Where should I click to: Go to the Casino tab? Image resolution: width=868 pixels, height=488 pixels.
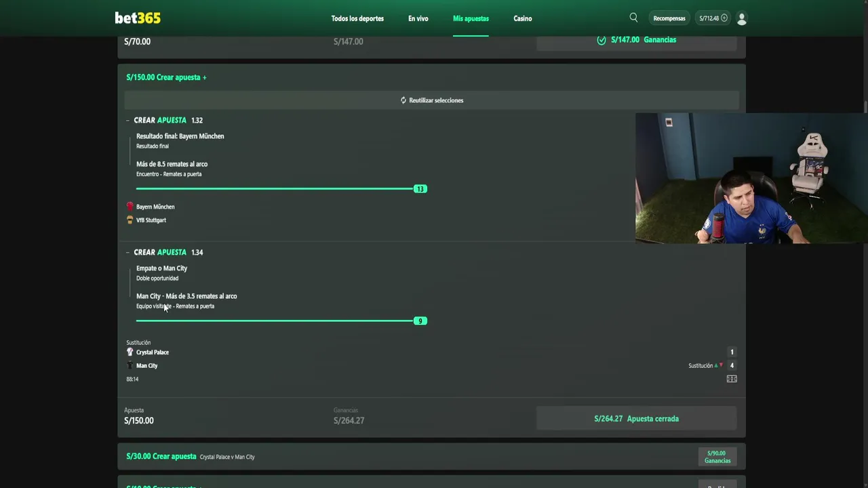tap(523, 18)
